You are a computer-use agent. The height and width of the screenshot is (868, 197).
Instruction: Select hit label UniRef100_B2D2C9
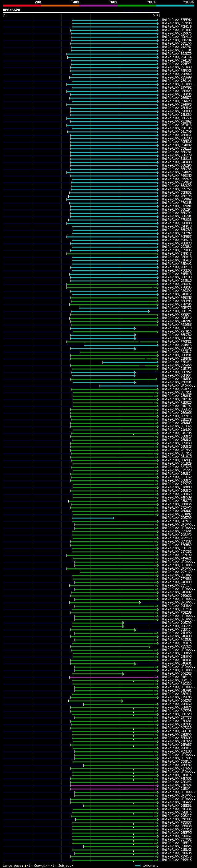[x=177, y=420]
